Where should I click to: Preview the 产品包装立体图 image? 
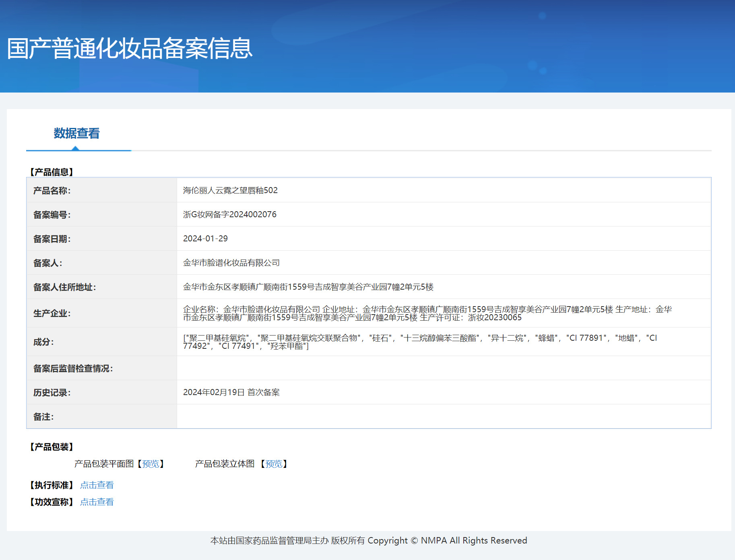point(274,464)
